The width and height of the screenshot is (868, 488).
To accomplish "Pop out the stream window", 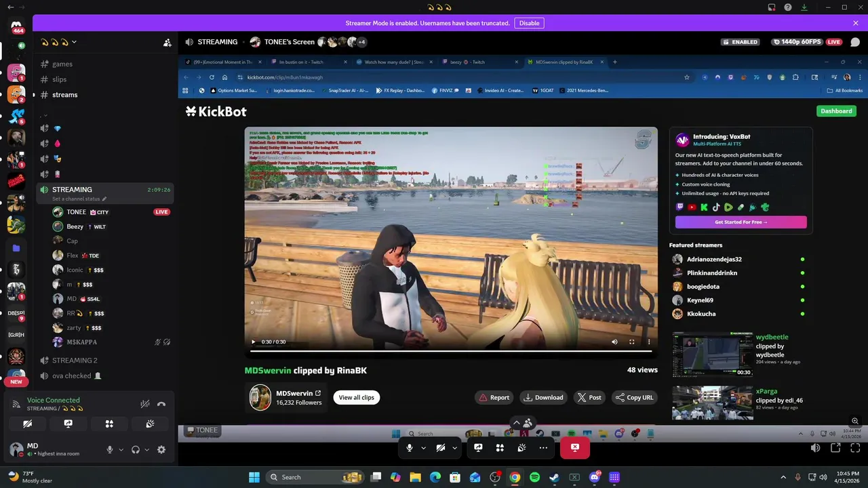I will 835,447.
